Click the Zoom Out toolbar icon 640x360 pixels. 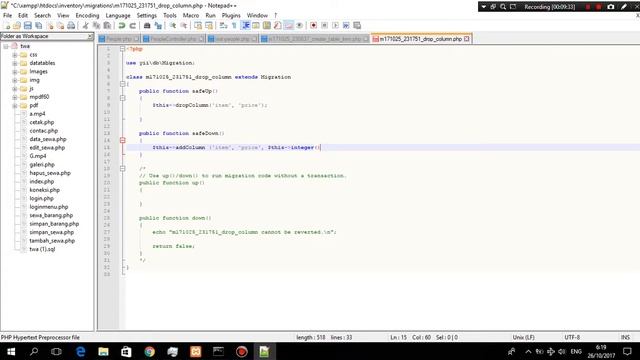[x=184, y=26]
